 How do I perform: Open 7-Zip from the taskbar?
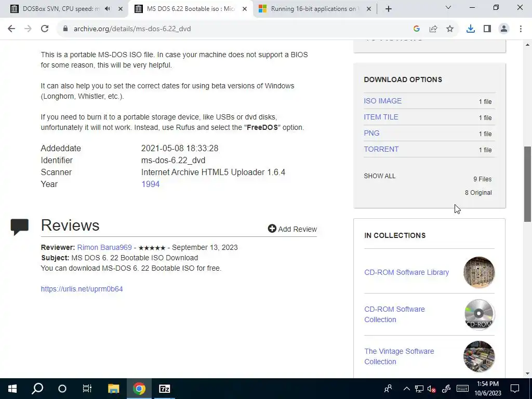point(165,389)
